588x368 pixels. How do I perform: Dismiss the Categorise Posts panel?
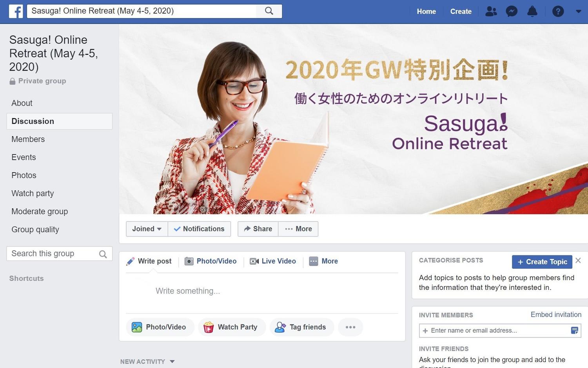tap(578, 261)
